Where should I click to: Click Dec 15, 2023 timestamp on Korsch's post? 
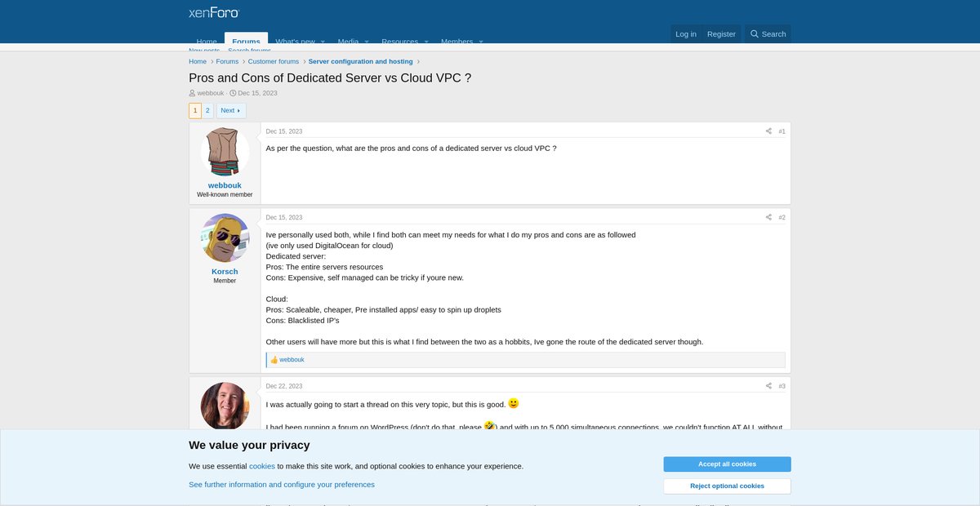284,217
